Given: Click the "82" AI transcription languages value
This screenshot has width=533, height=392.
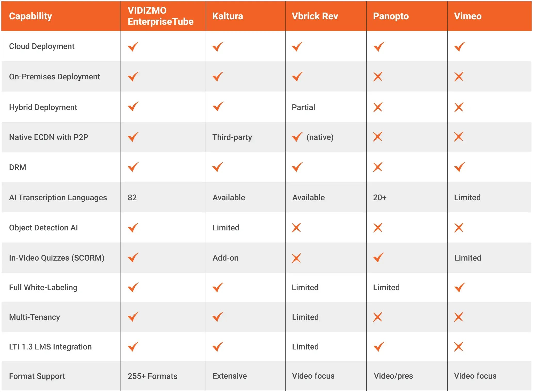Looking at the screenshot, I should pyautogui.click(x=132, y=197).
